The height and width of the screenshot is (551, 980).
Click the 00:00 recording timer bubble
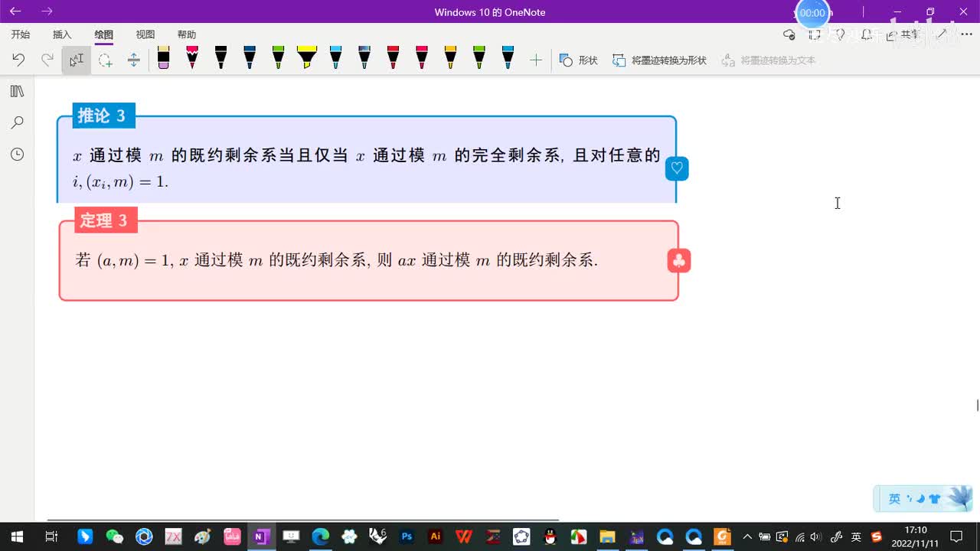[812, 13]
